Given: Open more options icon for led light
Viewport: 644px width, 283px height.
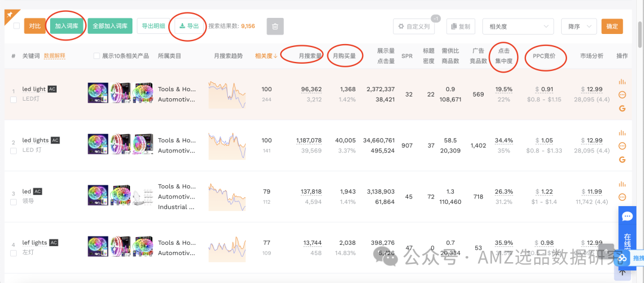Looking at the screenshot, I should [x=622, y=95].
